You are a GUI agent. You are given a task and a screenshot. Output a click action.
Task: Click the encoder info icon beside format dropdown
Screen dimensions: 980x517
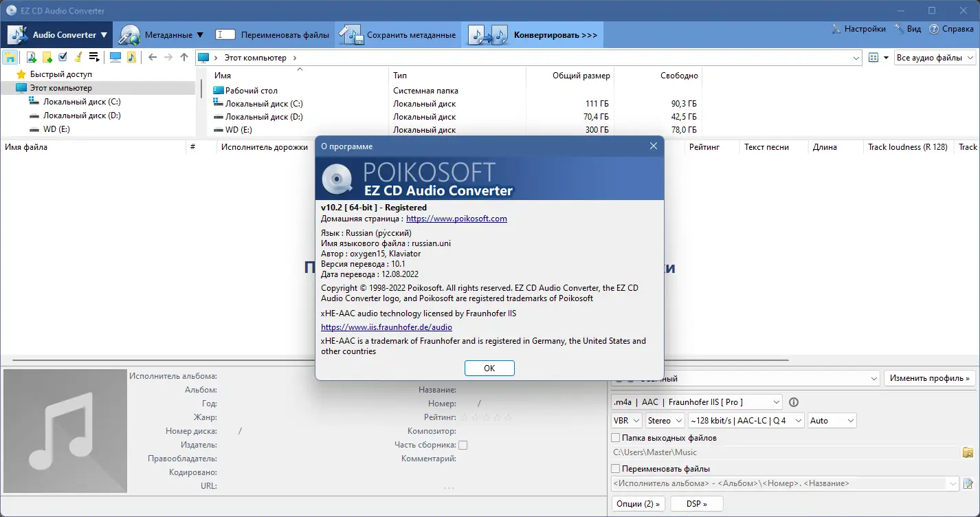tap(794, 402)
